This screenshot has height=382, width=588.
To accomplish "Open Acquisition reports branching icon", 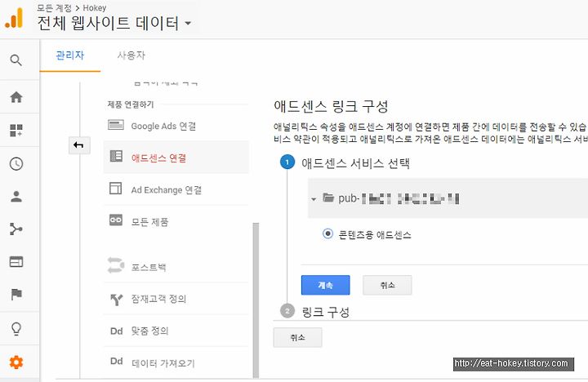I will pyautogui.click(x=16, y=229).
